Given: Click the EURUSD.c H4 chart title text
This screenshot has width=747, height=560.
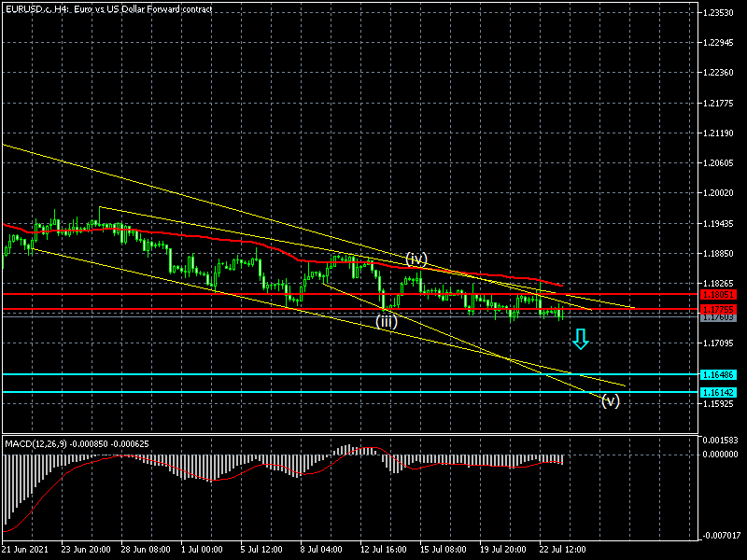Looking at the screenshot, I should click(108, 9).
